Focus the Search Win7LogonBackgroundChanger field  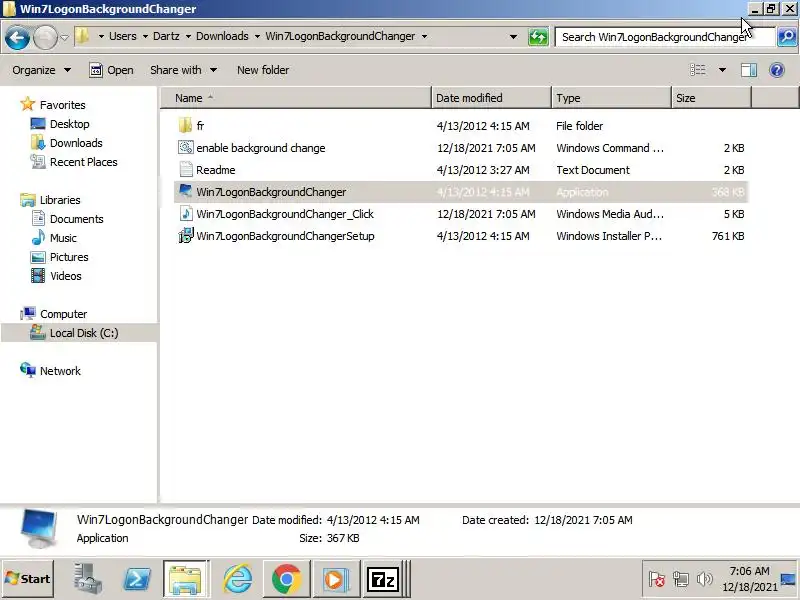pos(664,37)
